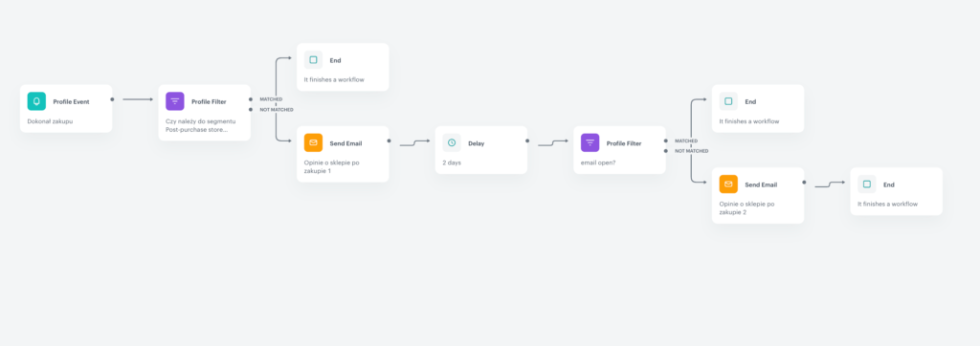Click the arrow connecting Profile Event to Profile Filter
Image resolution: width=980 pixels, height=346 pixels.
[138, 99]
